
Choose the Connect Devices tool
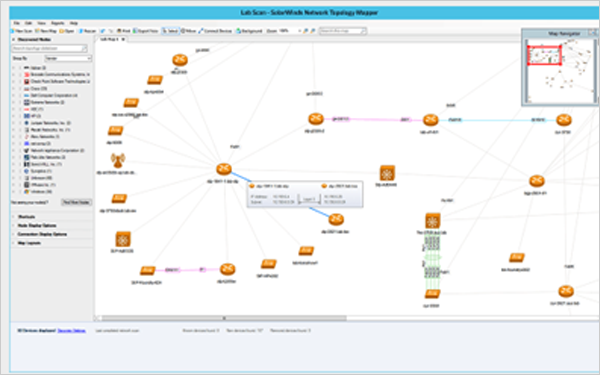pyautogui.click(x=215, y=31)
